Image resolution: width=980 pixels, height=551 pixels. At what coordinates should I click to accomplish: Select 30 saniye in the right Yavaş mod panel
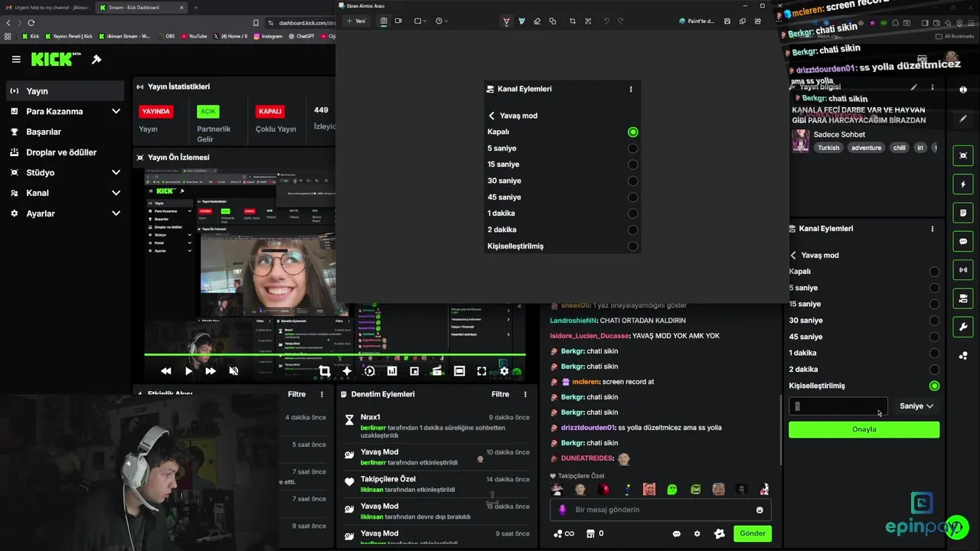pyautogui.click(x=934, y=321)
